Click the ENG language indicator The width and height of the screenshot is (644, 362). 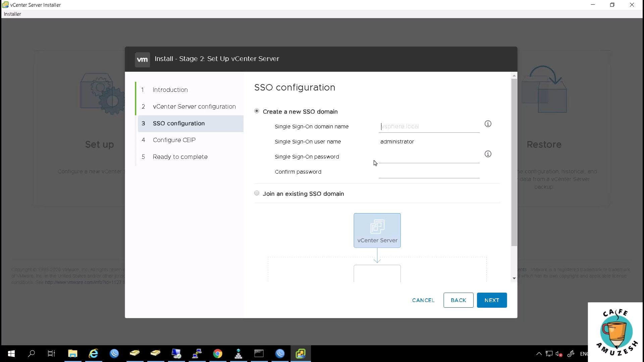[584, 354]
